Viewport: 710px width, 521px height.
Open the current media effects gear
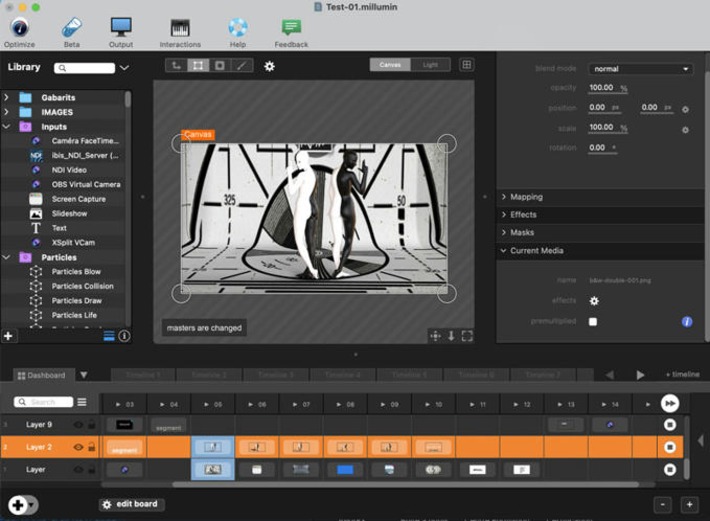click(x=594, y=301)
